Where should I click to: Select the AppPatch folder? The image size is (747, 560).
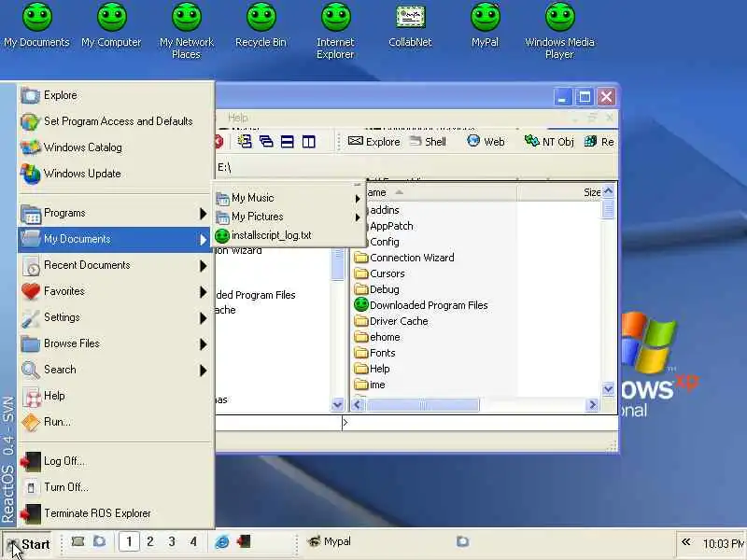coord(391,226)
